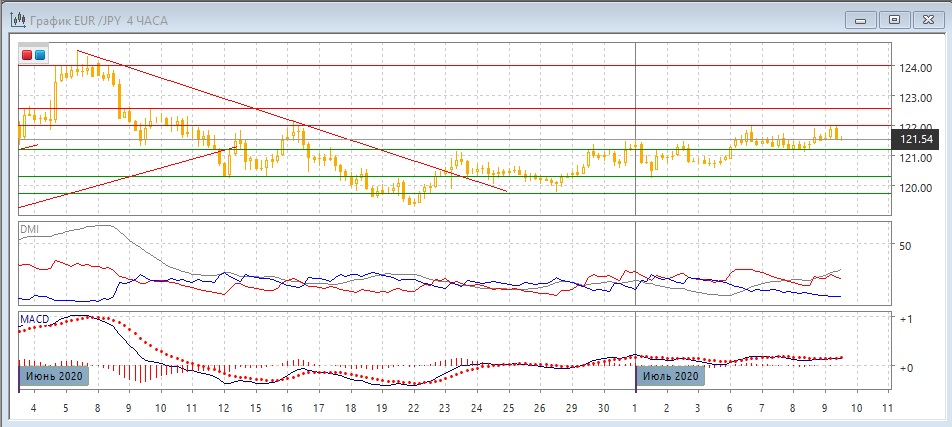
Task: Click date label 23 on time axis
Action: pos(445,408)
